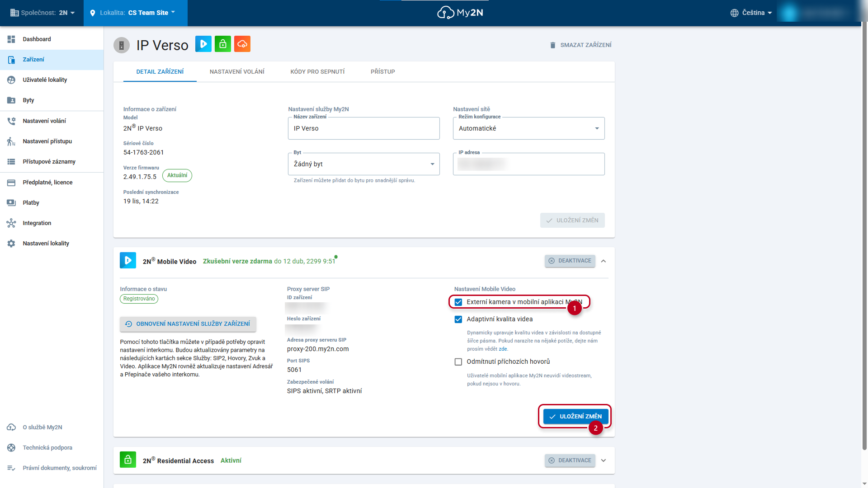The image size is (868, 488).
Task: Deactivate the 2N Mobile Video service
Action: coord(570,261)
